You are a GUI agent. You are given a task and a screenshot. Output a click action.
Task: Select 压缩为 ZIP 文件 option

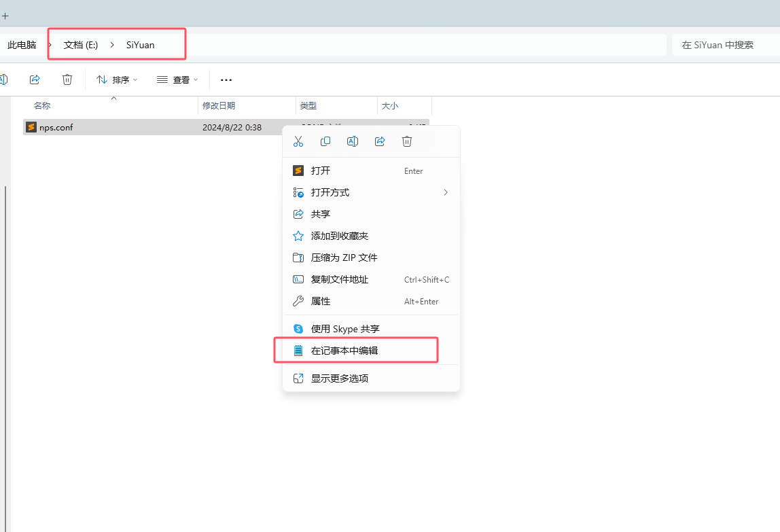pyautogui.click(x=344, y=258)
